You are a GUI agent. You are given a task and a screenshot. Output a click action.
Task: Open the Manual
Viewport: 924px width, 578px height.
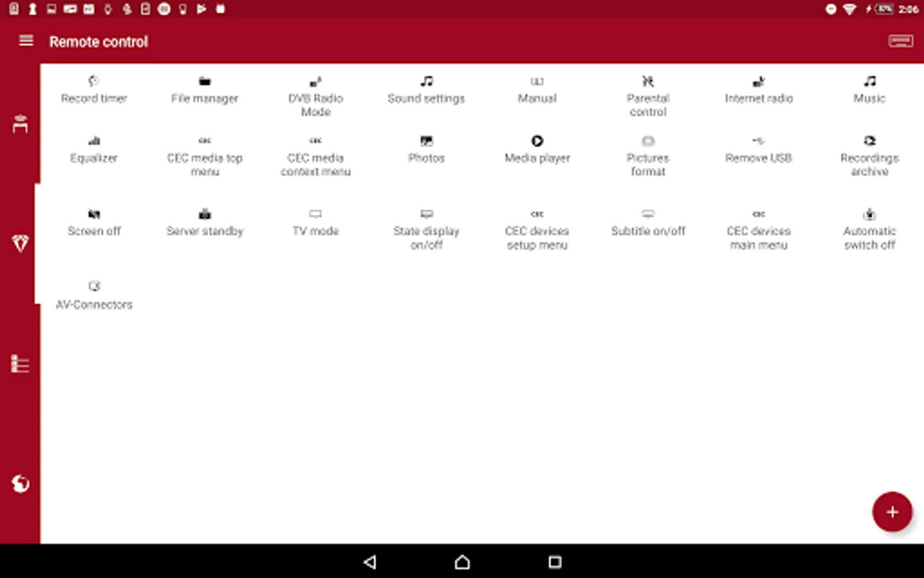[x=537, y=90]
